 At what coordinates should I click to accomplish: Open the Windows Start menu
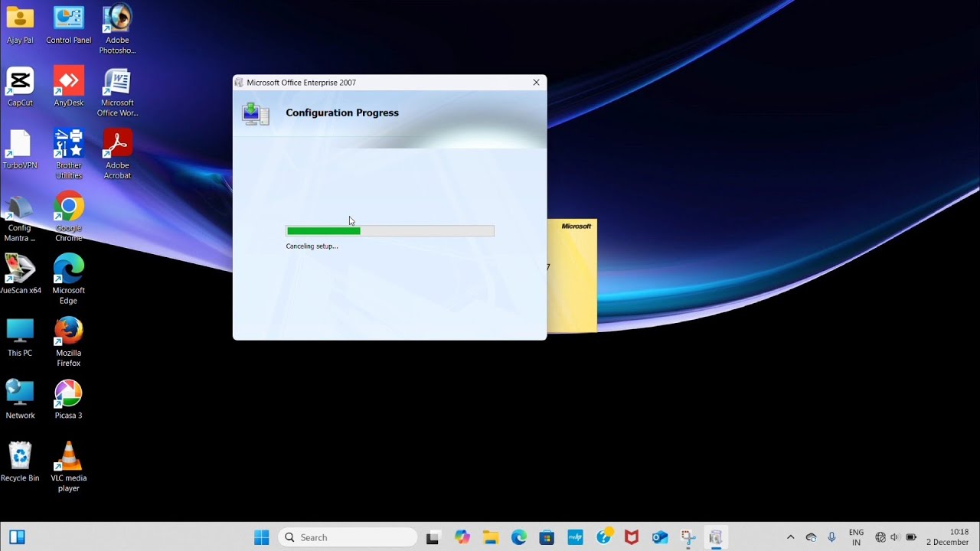click(262, 537)
